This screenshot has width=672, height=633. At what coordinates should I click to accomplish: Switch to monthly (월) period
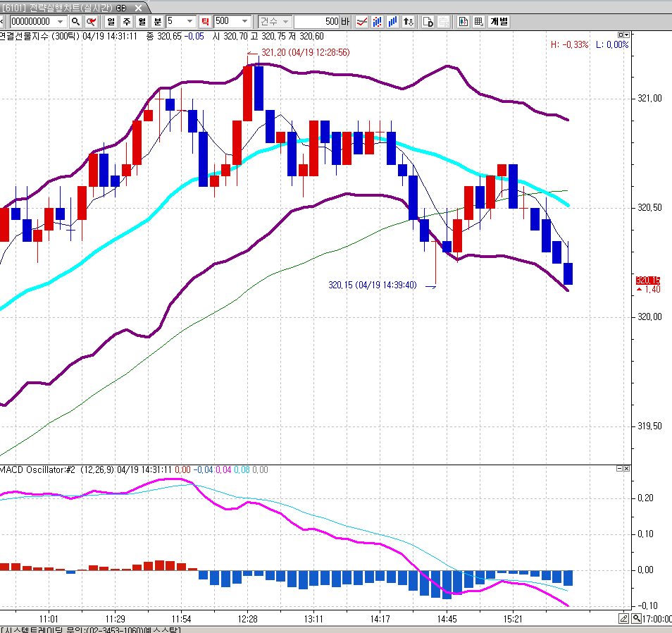click(x=142, y=21)
